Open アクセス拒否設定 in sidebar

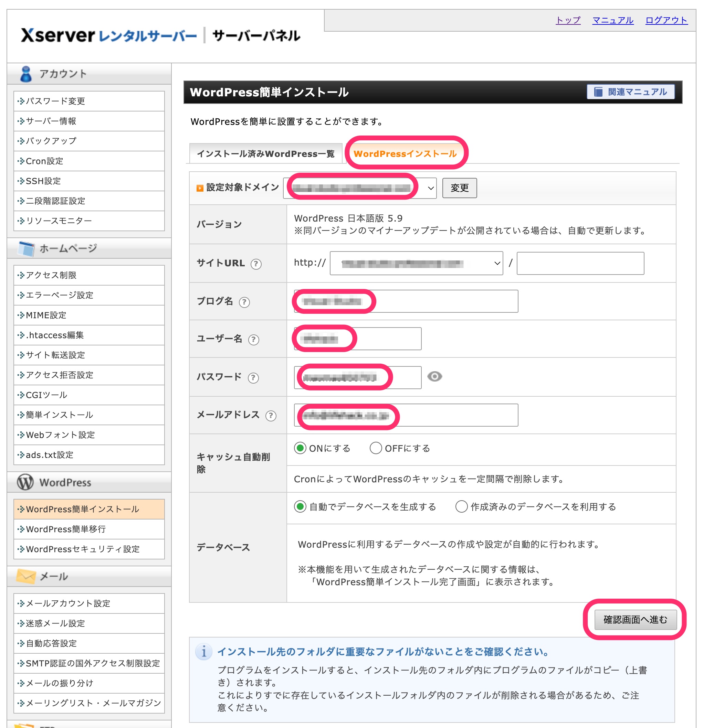(89, 375)
